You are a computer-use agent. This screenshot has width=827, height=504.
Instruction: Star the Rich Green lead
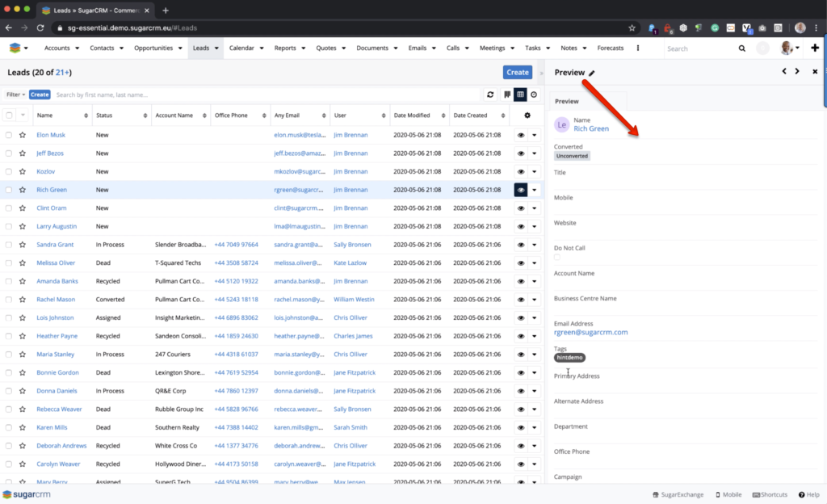[22, 190]
